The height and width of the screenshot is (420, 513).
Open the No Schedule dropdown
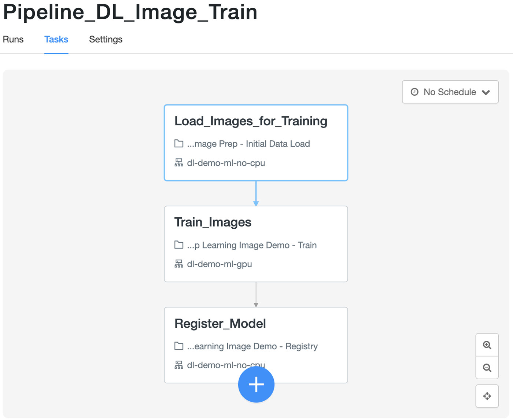pyautogui.click(x=450, y=92)
